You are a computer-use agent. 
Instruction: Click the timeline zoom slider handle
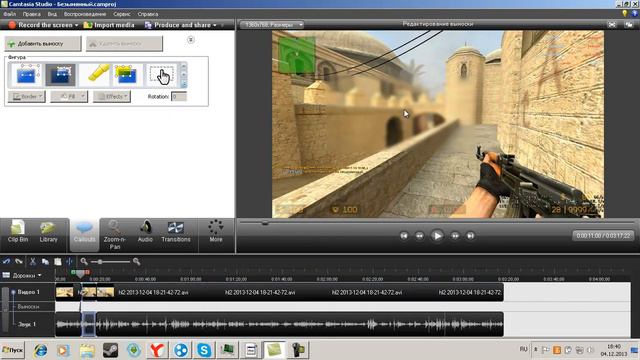coord(100,262)
